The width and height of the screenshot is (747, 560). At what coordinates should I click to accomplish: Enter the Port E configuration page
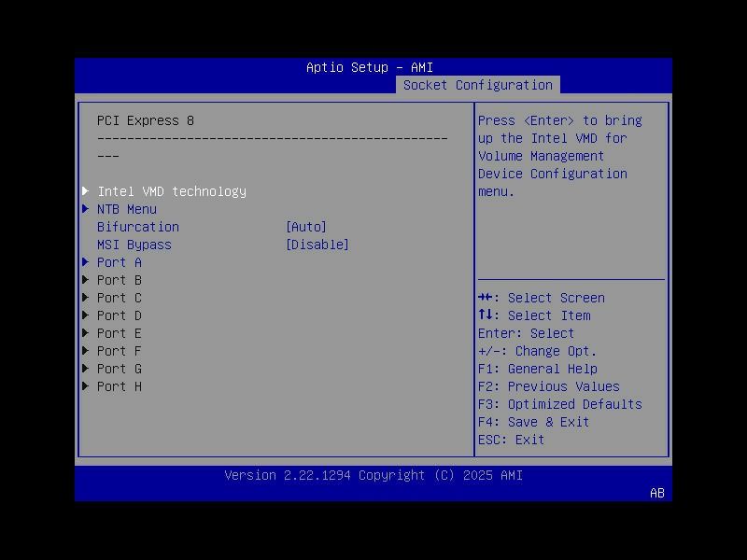pyautogui.click(x=119, y=333)
